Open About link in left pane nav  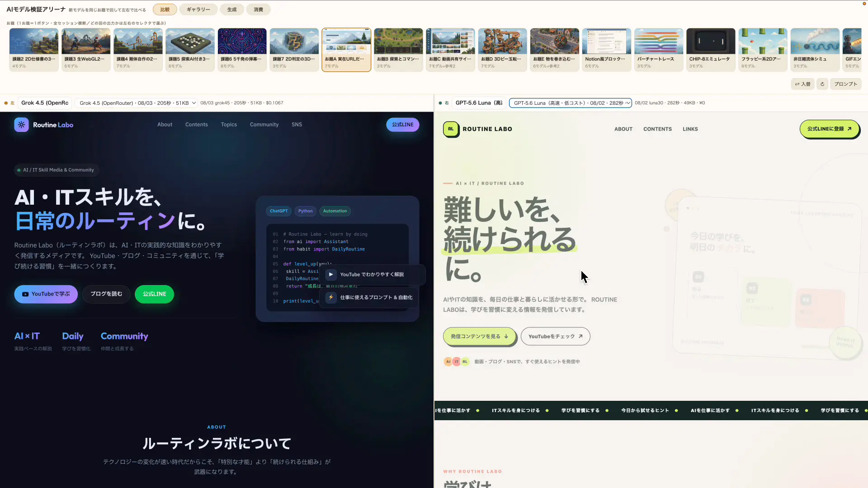[x=165, y=125]
